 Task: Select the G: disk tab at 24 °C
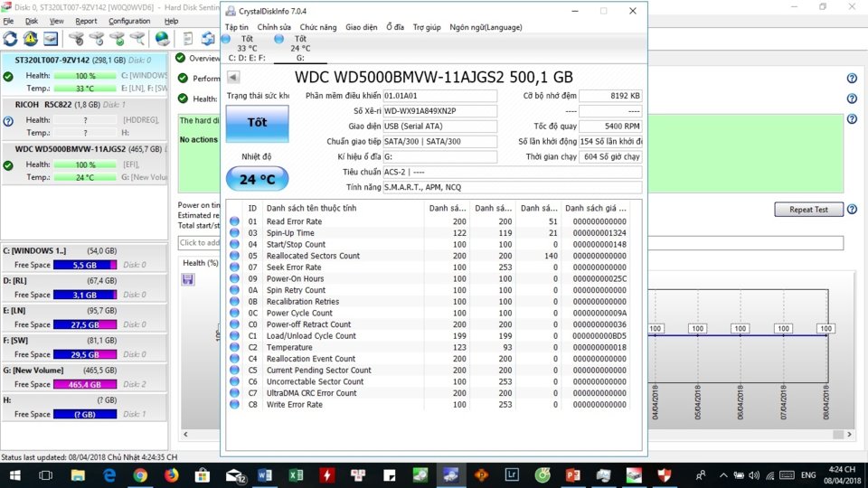coord(299,48)
